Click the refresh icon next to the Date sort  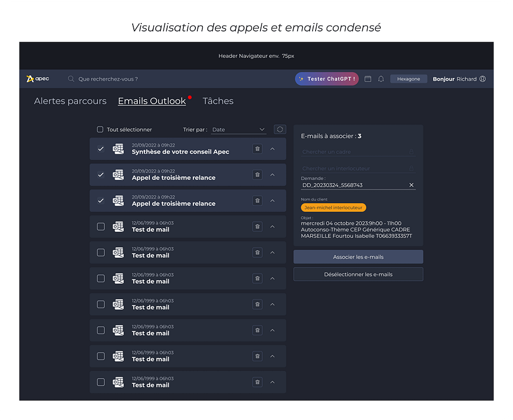[280, 129]
